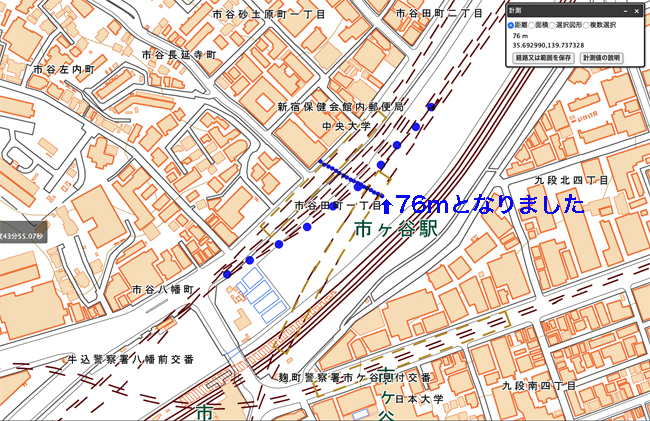Click the 九段北四丁目 map label
Image resolution: width=650 pixels, height=421 pixels.
[571, 180]
